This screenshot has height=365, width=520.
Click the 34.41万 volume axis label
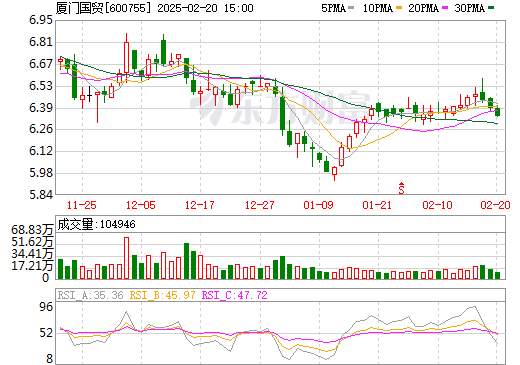coord(32,254)
